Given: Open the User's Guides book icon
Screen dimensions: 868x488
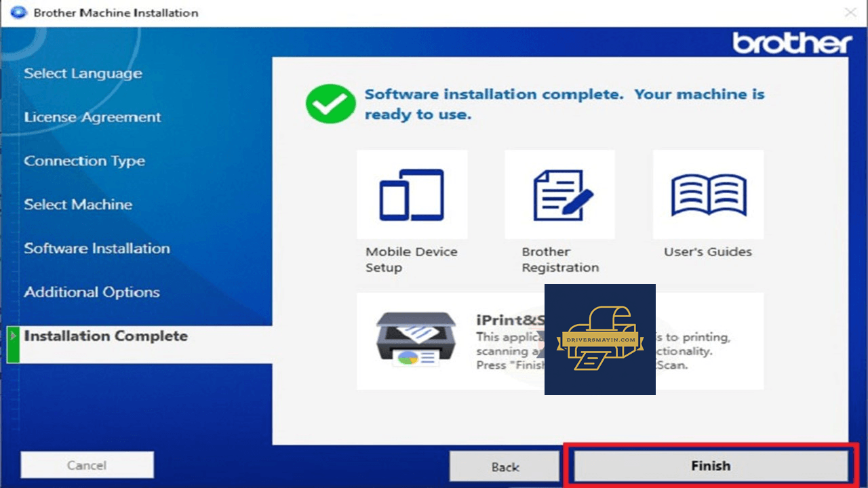Looking at the screenshot, I should click(x=708, y=195).
